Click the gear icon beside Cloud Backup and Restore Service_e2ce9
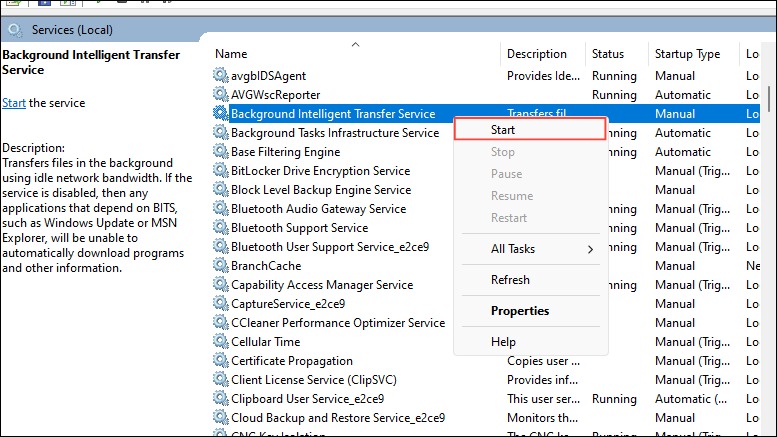Image resolution: width=777 pixels, height=437 pixels. point(221,417)
